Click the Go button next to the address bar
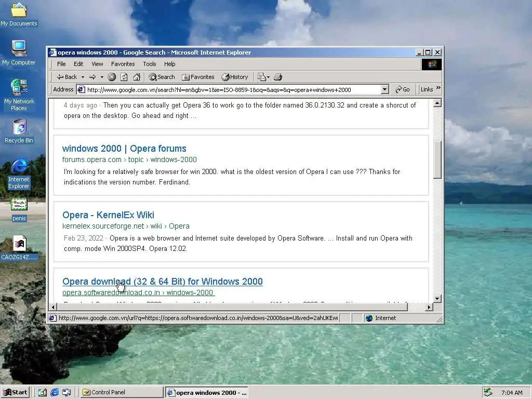 (403, 89)
